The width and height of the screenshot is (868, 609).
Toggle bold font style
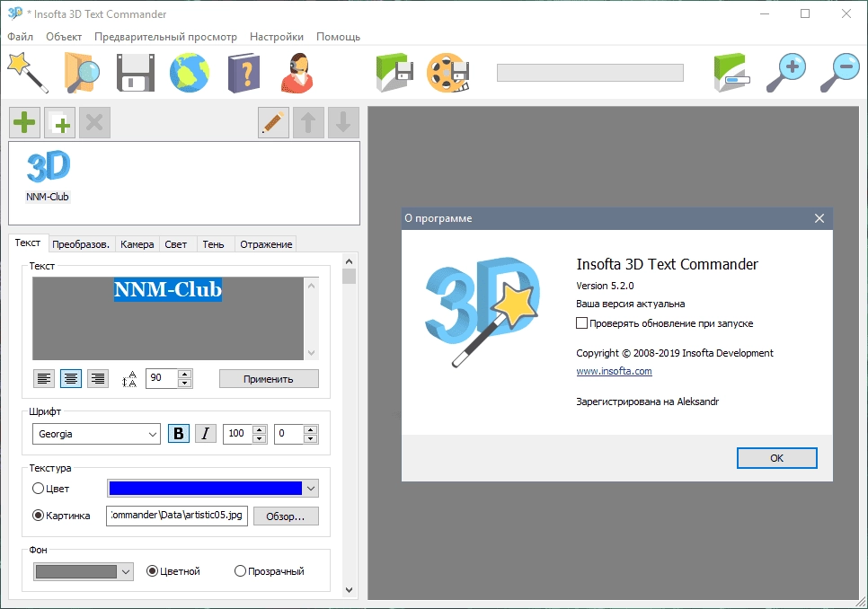[179, 434]
